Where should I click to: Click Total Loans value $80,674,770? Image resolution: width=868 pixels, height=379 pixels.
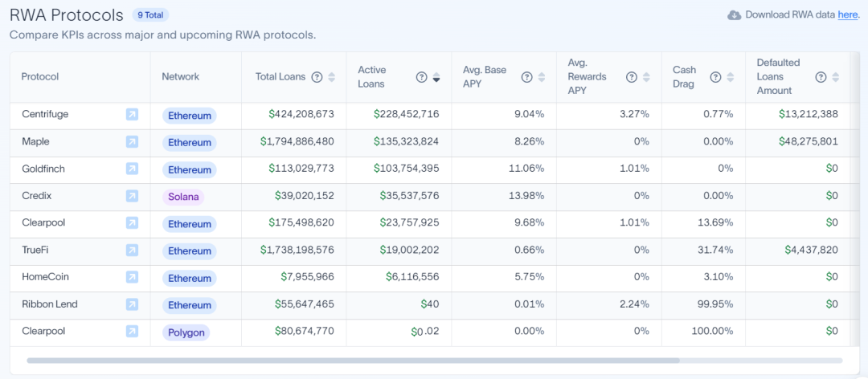[305, 332]
